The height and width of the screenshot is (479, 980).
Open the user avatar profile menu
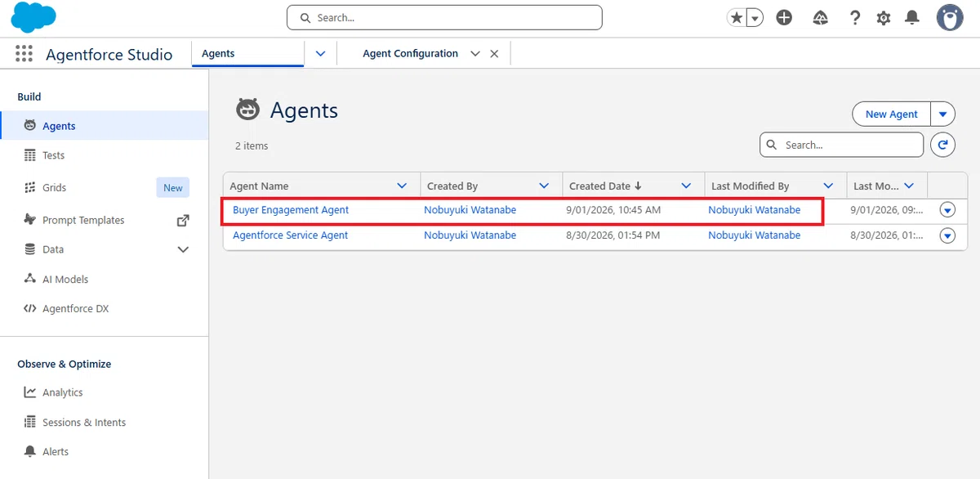tap(949, 17)
